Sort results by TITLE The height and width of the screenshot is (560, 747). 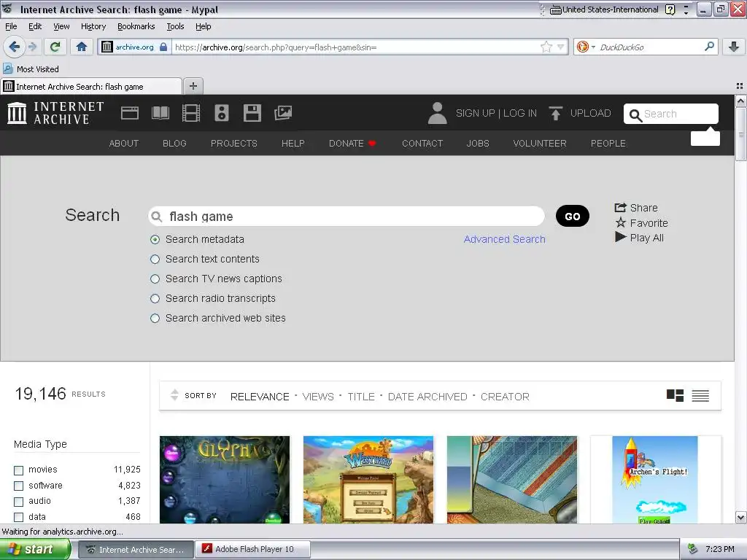click(360, 397)
